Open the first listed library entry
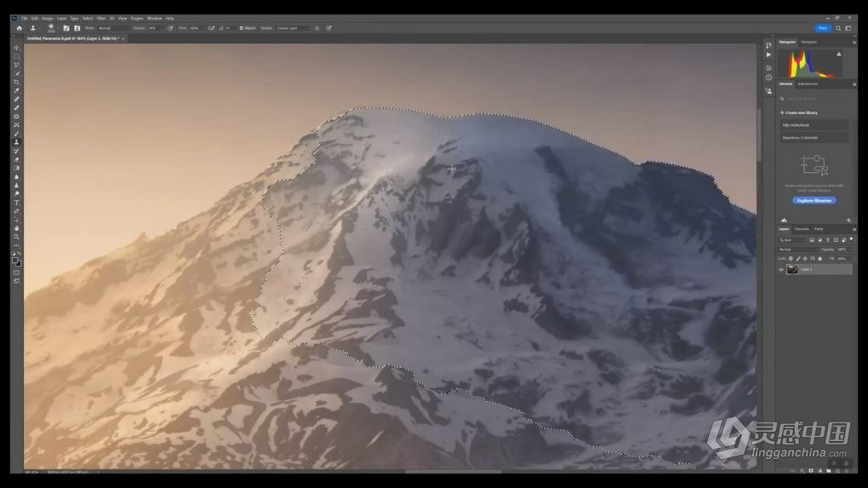Image resolution: width=868 pixels, height=488 pixels. pos(814,125)
